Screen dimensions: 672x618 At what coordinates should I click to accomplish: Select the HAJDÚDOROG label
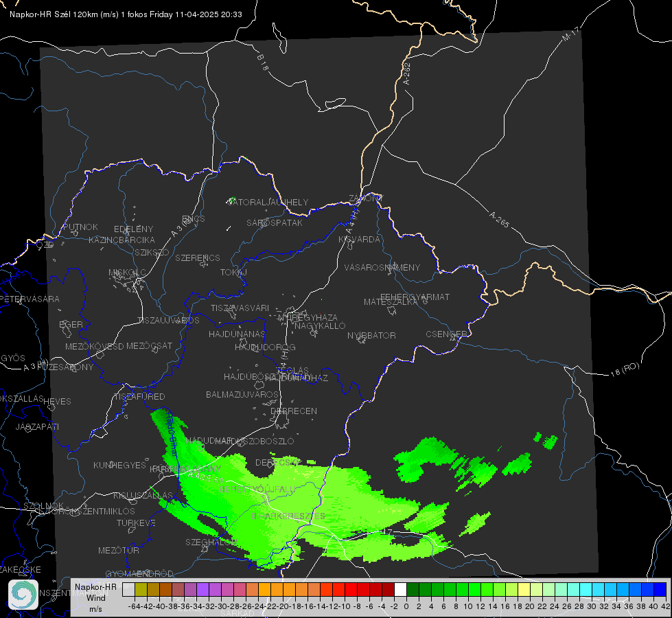265,347
